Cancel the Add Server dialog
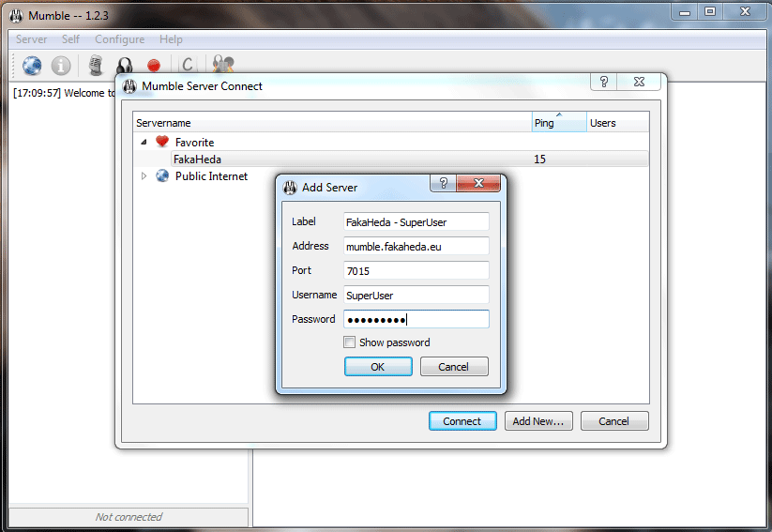Screen dimensions: 772x532 point(454,367)
